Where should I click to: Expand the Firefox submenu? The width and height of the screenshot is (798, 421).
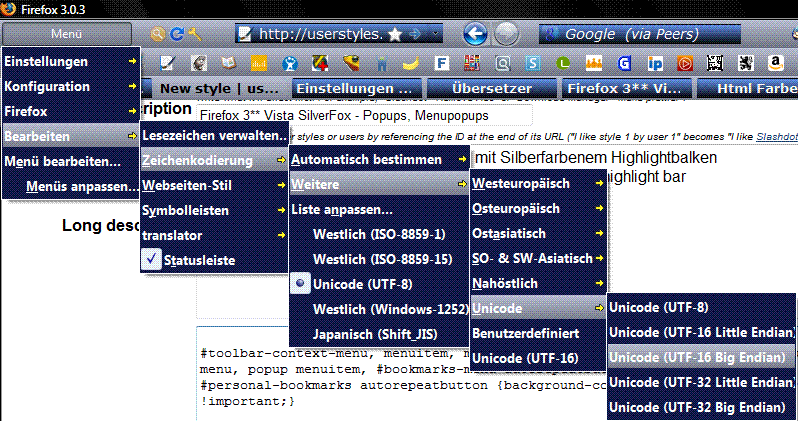[71, 111]
